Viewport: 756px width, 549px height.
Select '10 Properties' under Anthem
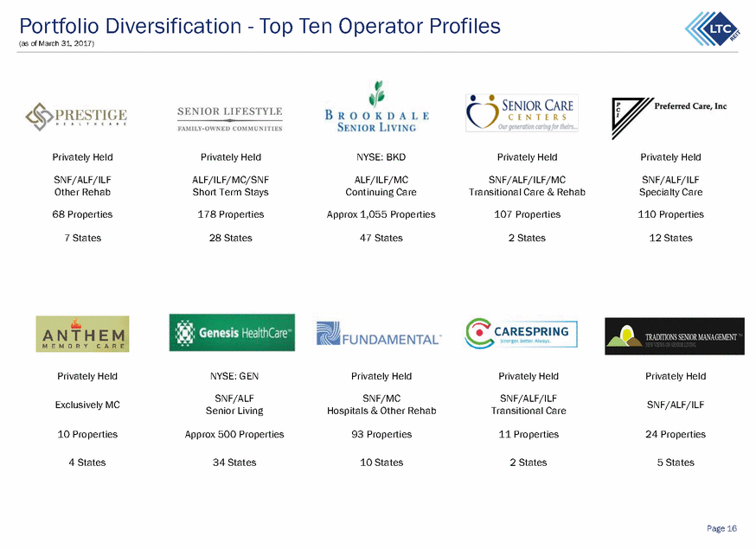point(87,434)
